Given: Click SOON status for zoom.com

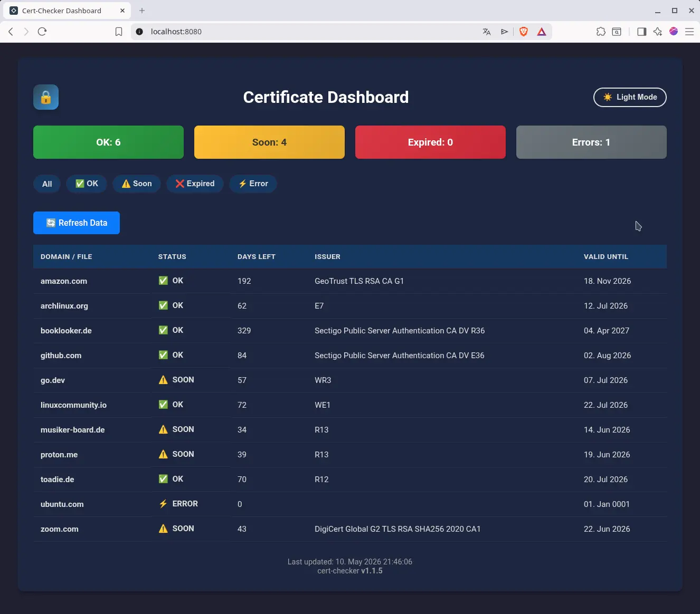Looking at the screenshot, I should pyautogui.click(x=176, y=529).
